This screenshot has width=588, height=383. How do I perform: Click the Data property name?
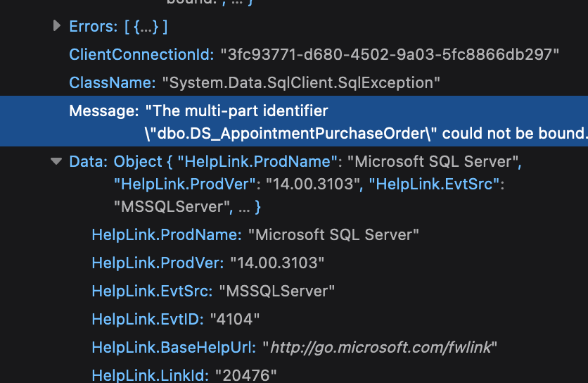88,162
